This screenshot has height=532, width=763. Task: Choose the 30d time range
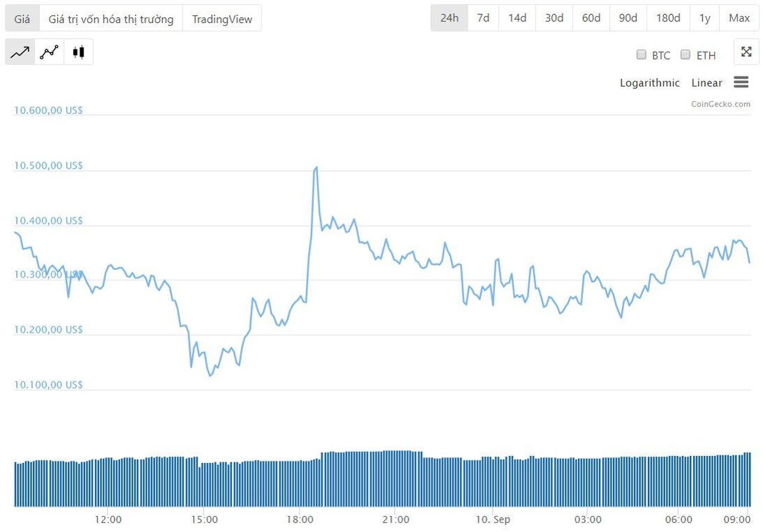pos(554,18)
